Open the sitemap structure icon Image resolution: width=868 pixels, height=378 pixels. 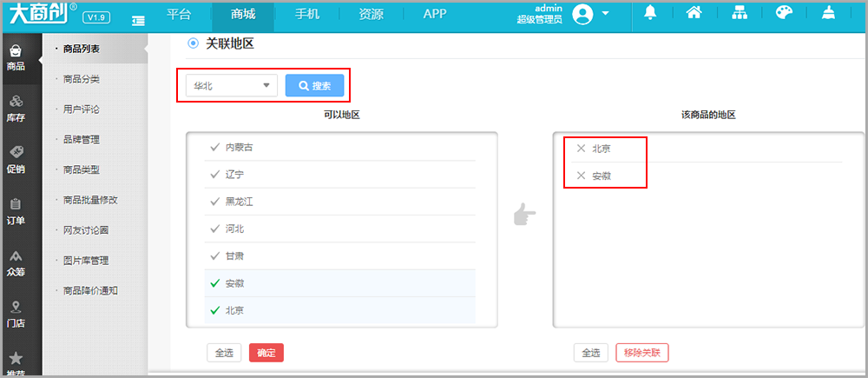coord(739,14)
